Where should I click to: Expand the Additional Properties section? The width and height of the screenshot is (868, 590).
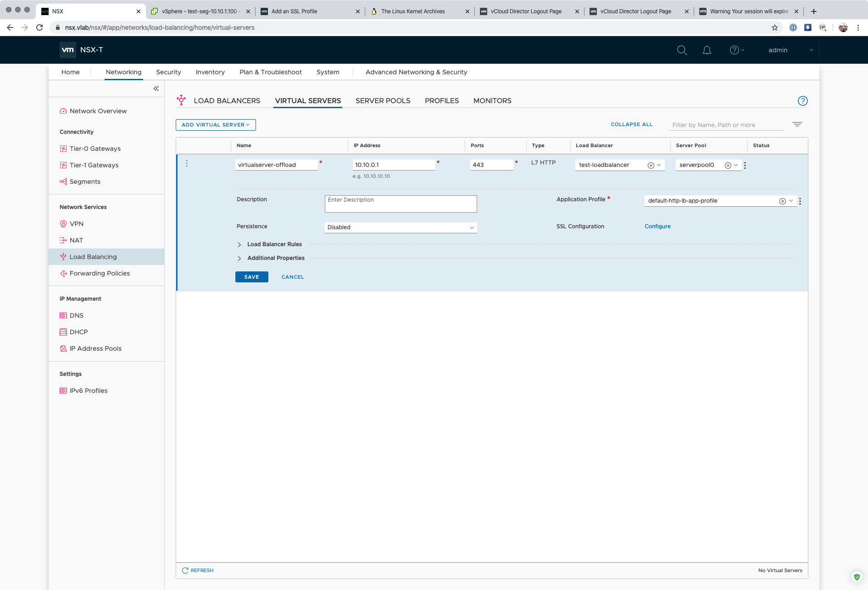pos(239,259)
